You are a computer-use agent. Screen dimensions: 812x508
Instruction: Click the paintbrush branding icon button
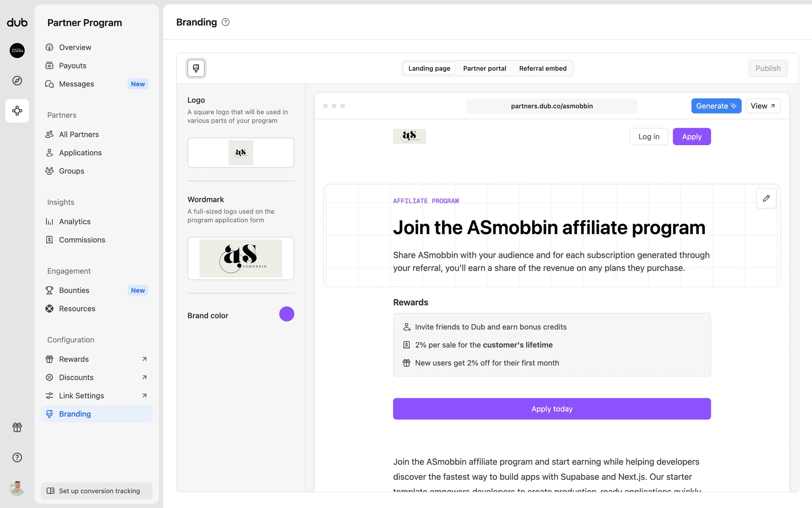(x=196, y=68)
